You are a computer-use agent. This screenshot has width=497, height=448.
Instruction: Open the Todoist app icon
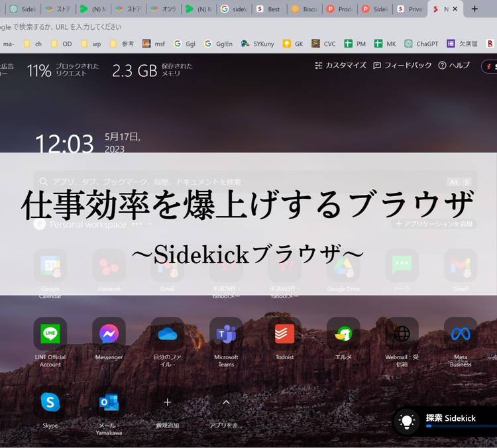pyautogui.click(x=285, y=333)
